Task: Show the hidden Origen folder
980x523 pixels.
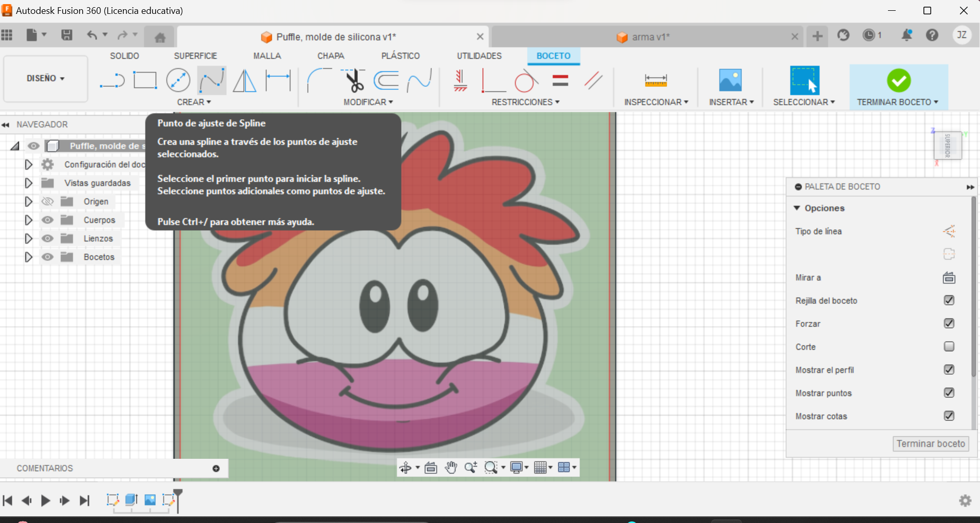Action: pyautogui.click(x=47, y=201)
